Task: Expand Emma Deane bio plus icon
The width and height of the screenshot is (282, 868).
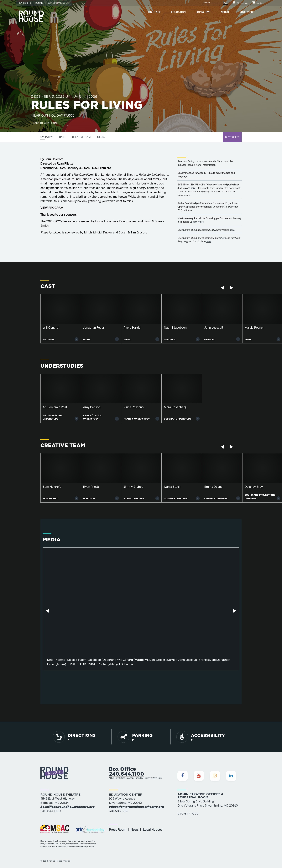Action: [x=238, y=498]
